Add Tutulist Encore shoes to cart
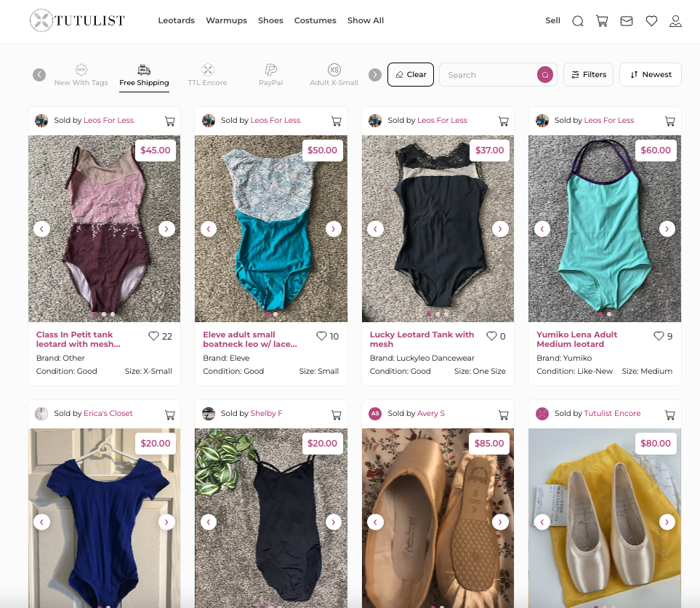The width and height of the screenshot is (700, 608). pyautogui.click(x=669, y=415)
